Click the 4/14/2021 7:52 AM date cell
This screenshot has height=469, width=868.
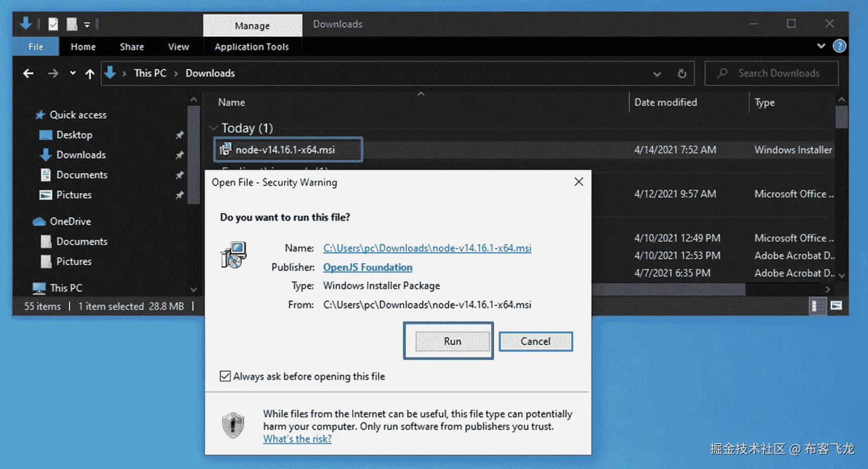pyautogui.click(x=675, y=150)
